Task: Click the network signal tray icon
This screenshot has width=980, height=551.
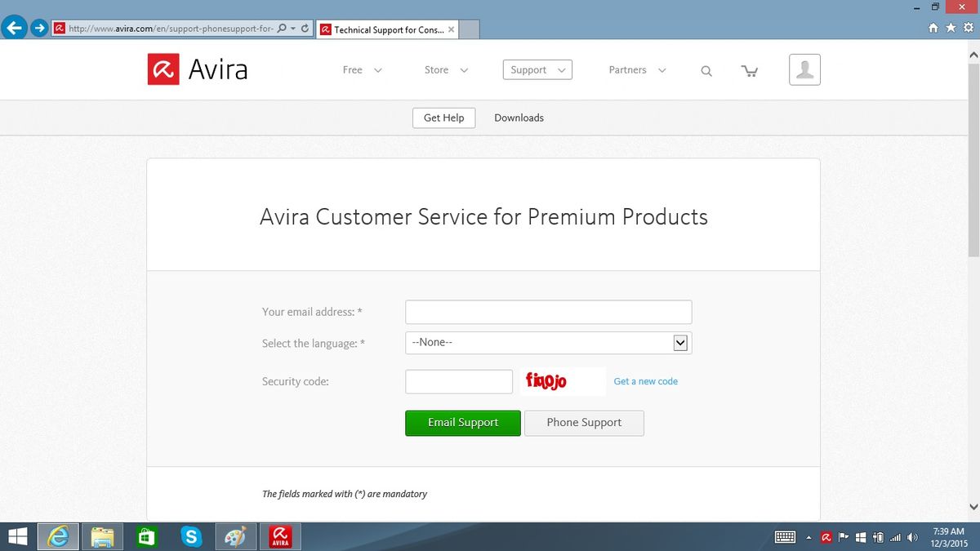Action: pos(895,537)
